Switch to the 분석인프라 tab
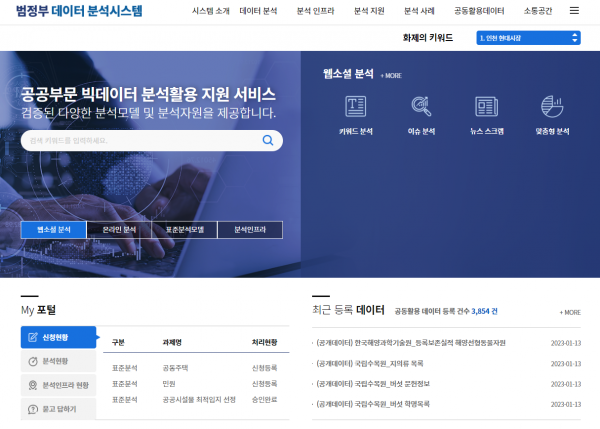The height and width of the screenshot is (429, 600). 250,230
